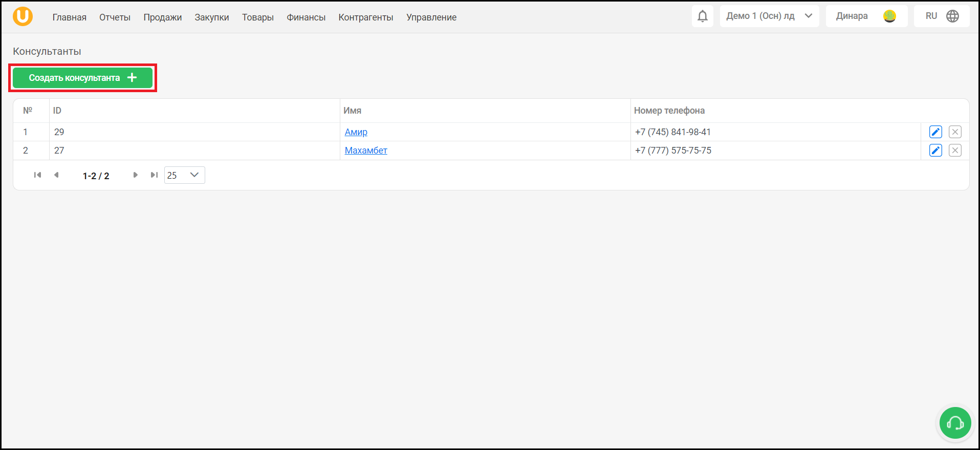Open the Закупки menu
Image resolution: width=980 pixels, height=450 pixels.
[212, 17]
